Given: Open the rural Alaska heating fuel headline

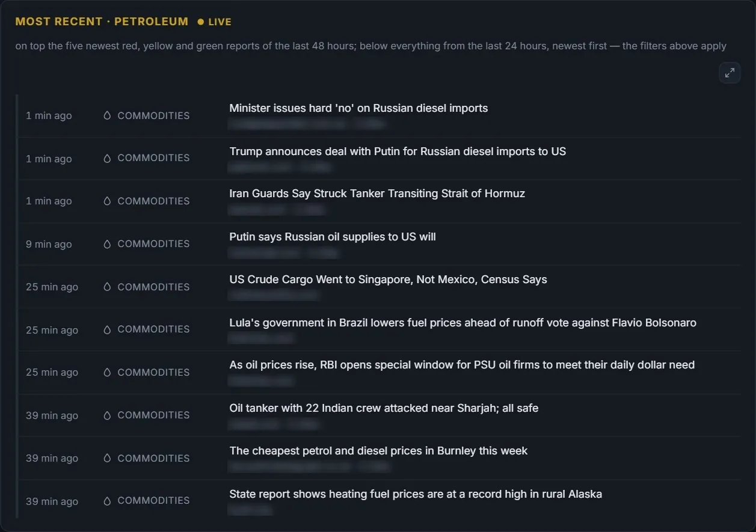Looking at the screenshot, I should [x=416, y=494].
